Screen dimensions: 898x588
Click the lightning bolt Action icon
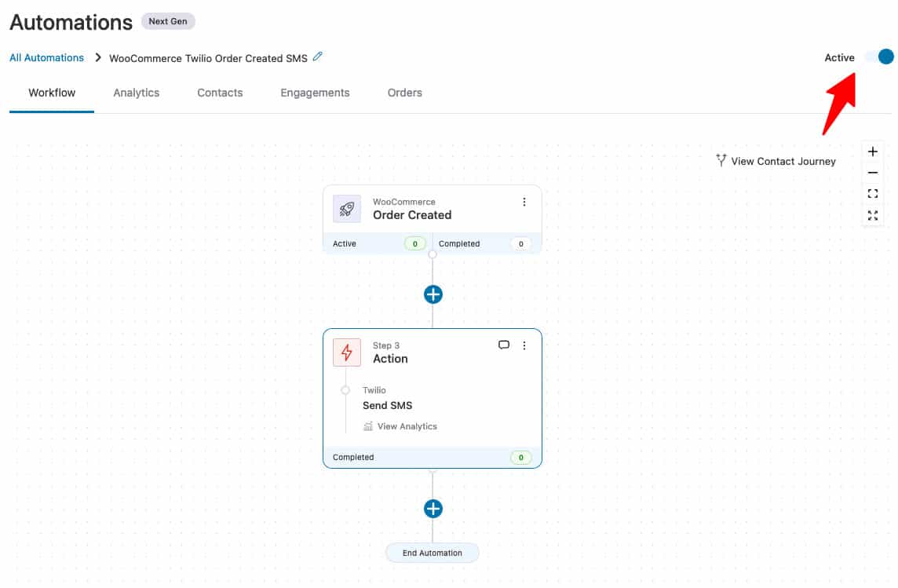[x=347, y=352]
